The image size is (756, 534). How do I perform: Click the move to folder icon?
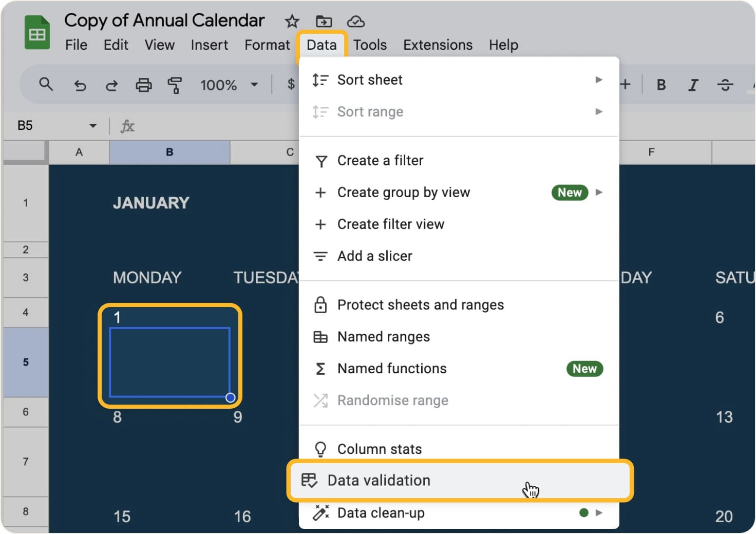[x=324, y=22]
